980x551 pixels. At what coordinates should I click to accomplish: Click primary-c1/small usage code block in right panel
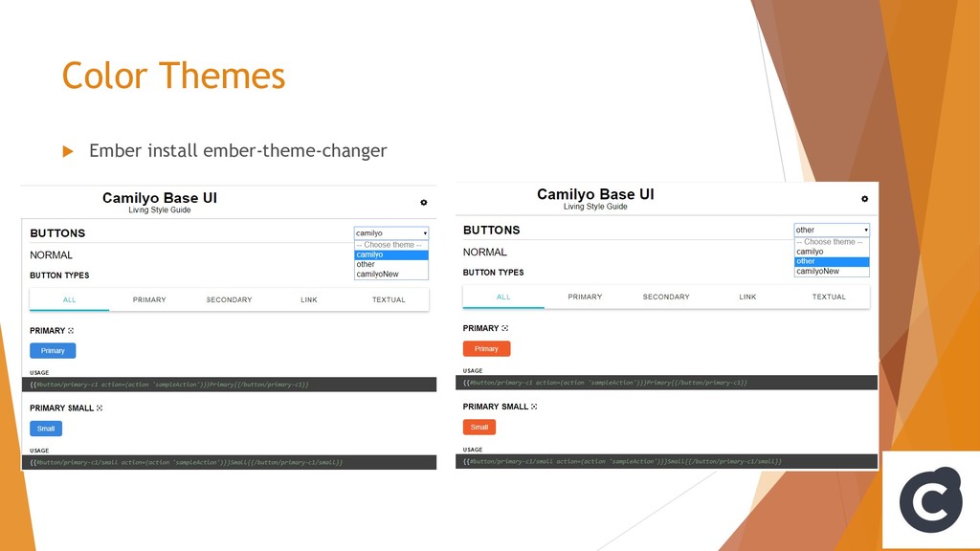coord(666,462)
